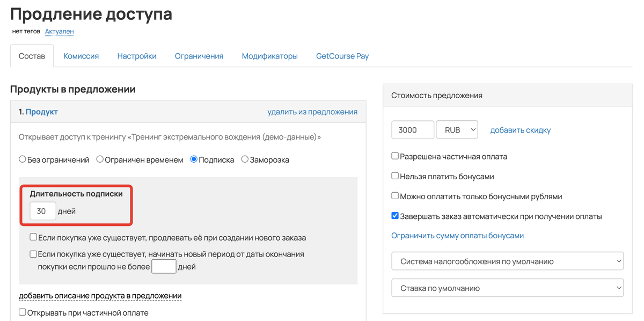The image size is (644, 321).
Task: Click the Стоимость предложения panel header
Action: pyautogui.click(x=508, y=95)
